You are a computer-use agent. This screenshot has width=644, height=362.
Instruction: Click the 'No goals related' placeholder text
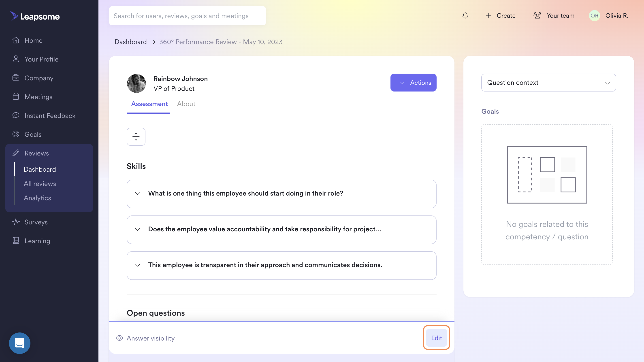point(547,230)
